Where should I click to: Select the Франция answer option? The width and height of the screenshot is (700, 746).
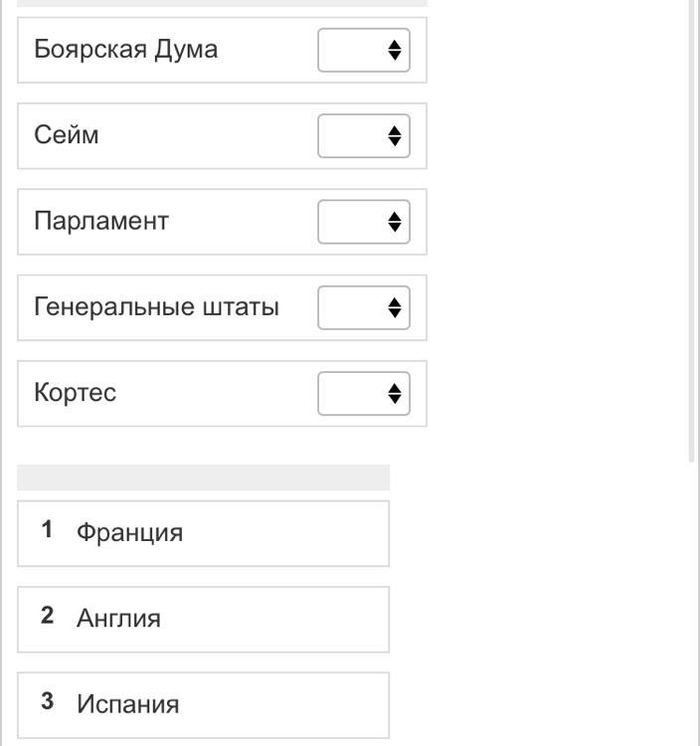[x=130, y=533]
